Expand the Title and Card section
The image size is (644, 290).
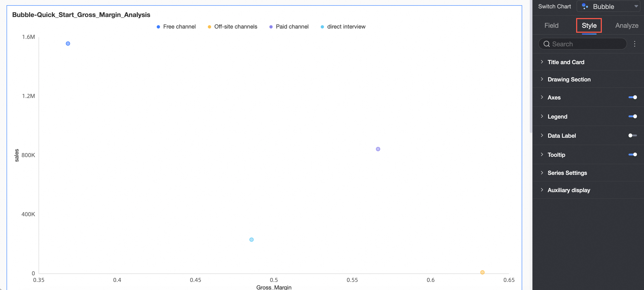click(566, 62)
